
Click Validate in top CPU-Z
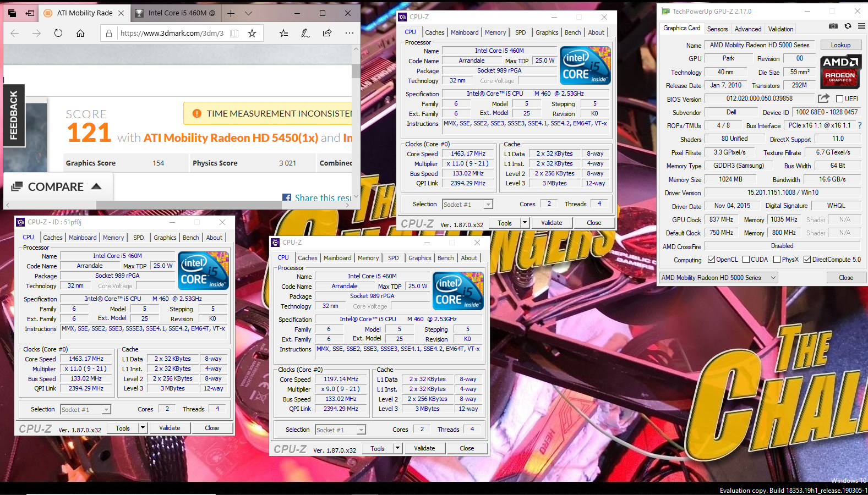pos(552,223)
